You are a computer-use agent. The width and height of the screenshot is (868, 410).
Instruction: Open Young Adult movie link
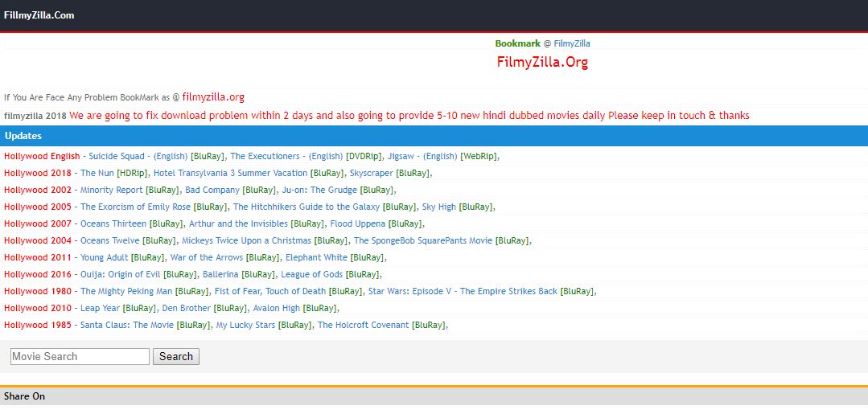pos(104,258)
